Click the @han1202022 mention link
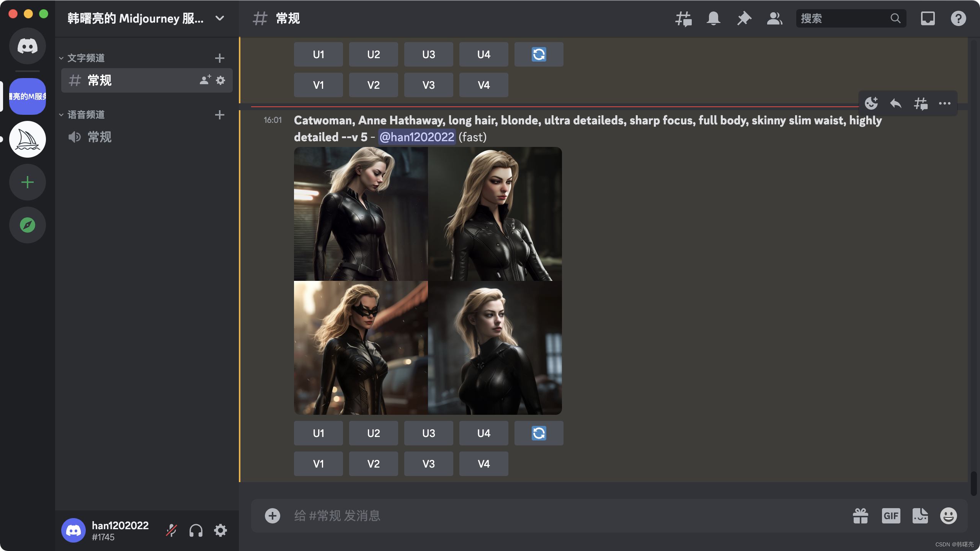 pyautogui.click(x=416, y=137)
